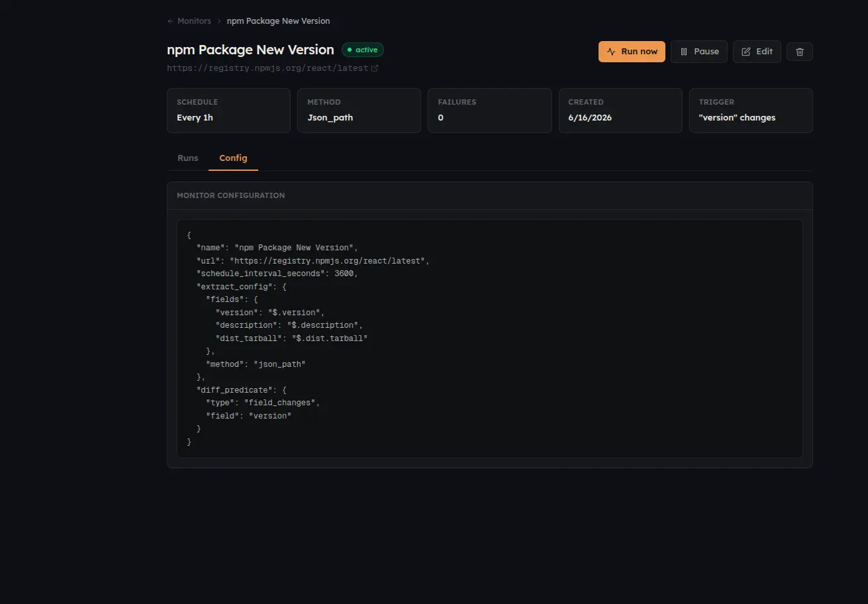Click the Monitor Configuration header

point(490,196)
